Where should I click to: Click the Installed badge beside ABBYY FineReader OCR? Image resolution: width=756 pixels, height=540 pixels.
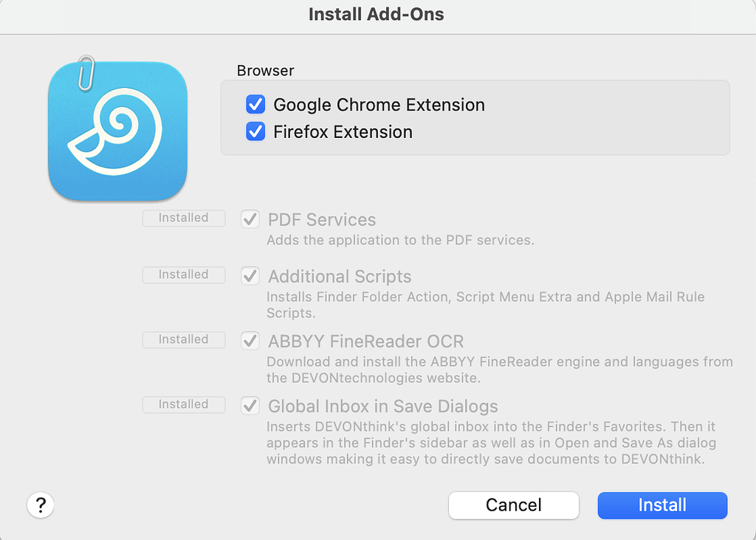(x=183, y=339)
